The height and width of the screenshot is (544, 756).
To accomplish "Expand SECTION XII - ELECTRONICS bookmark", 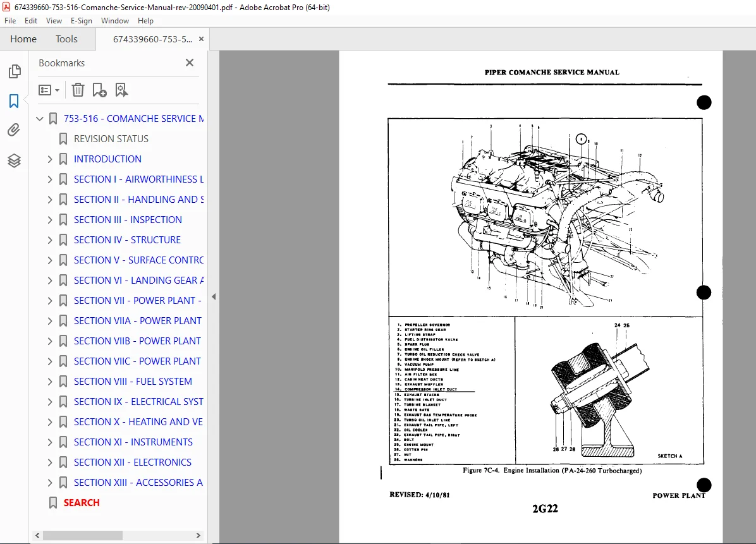I will (x=50, y=462).
